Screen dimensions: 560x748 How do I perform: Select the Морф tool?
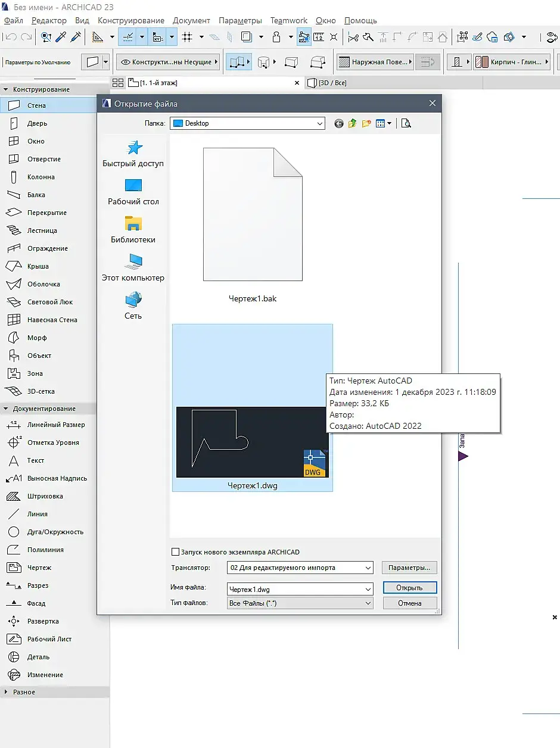[x=36, y=338]
